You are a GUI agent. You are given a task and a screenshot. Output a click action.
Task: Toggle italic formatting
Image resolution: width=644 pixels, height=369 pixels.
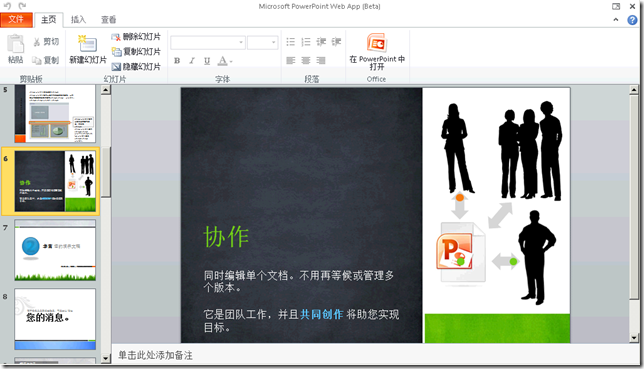click(x=192, y=61)
